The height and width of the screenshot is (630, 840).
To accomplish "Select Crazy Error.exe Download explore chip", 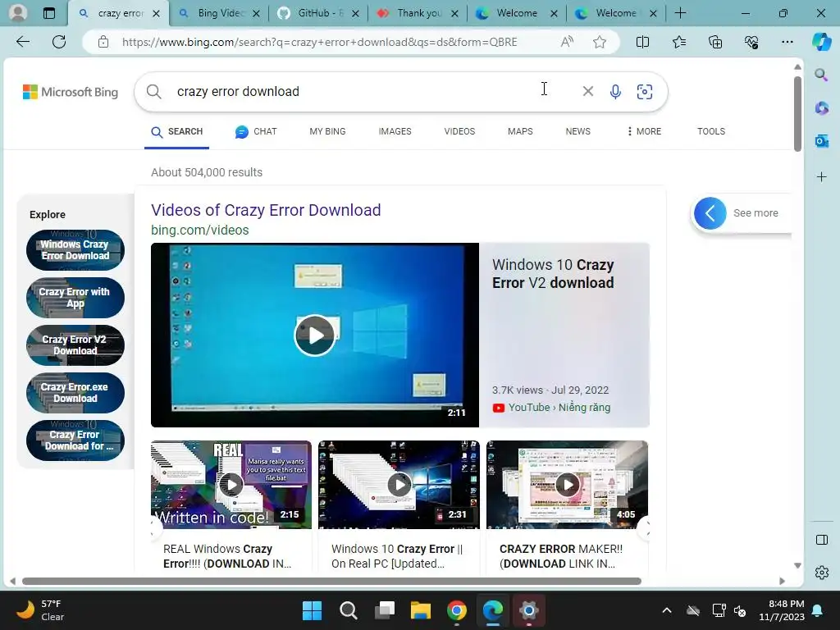I will coord(75,393).
